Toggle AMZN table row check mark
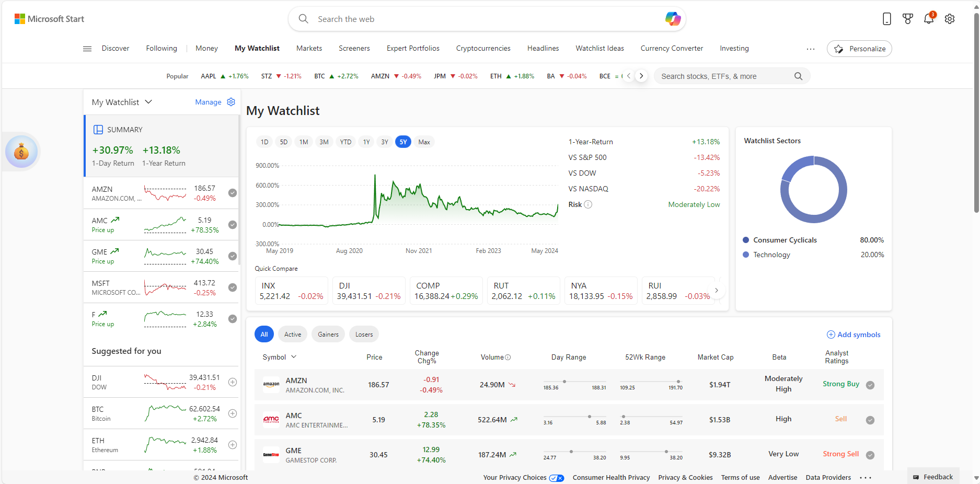 870,385
